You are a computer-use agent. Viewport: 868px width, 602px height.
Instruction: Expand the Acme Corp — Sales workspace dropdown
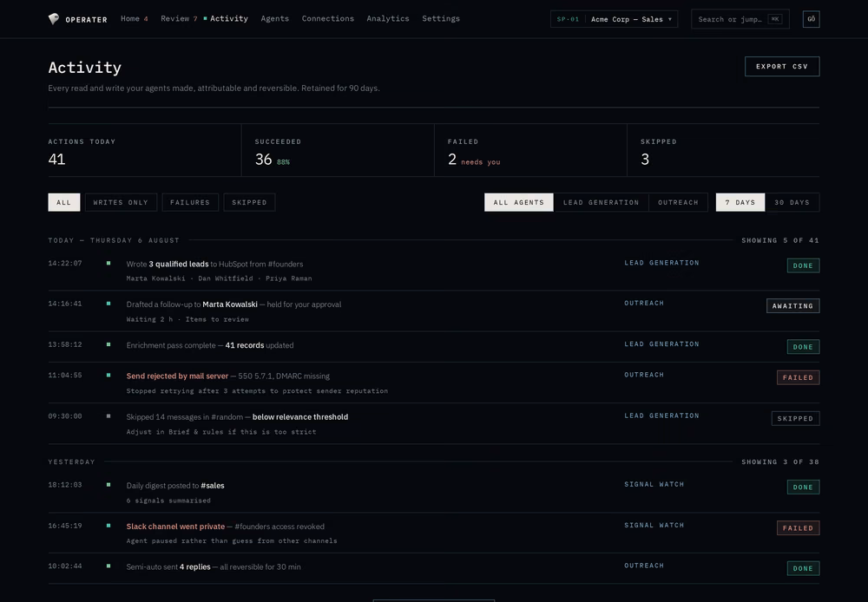coord(614,19)
